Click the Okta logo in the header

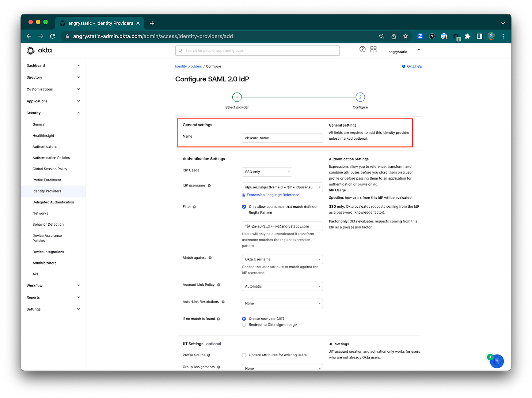point(39,50)
